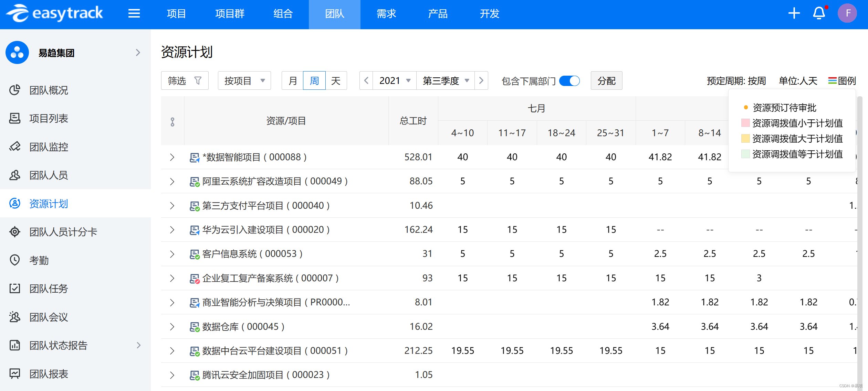Click the 分配 button
This screenshot has height=391, width=868.
606,81
